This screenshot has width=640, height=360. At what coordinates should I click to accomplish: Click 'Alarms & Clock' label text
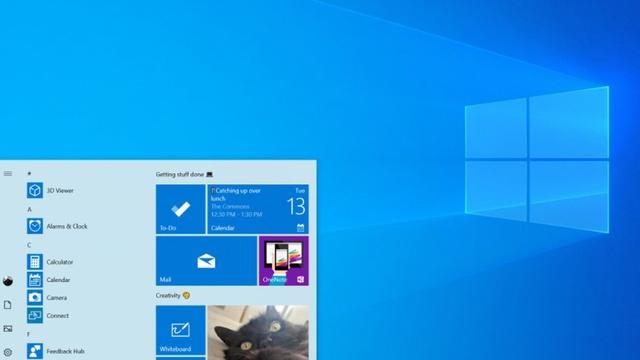tap(67, 226)
